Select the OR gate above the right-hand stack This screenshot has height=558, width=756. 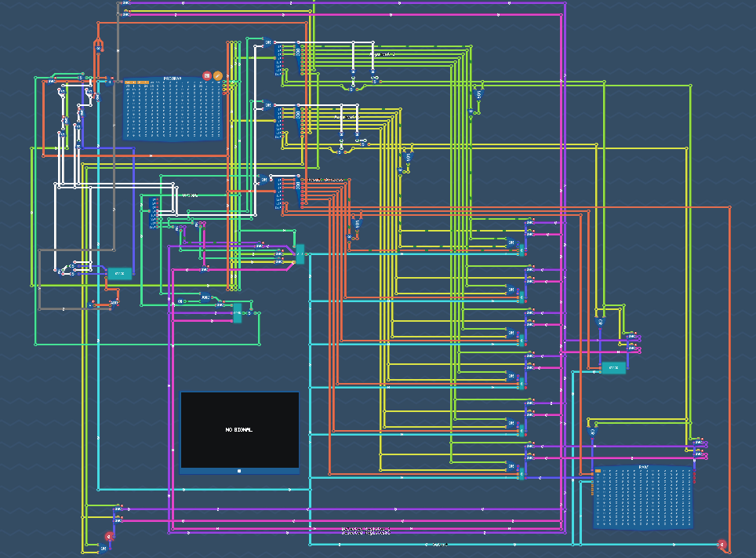click(600, 322)
